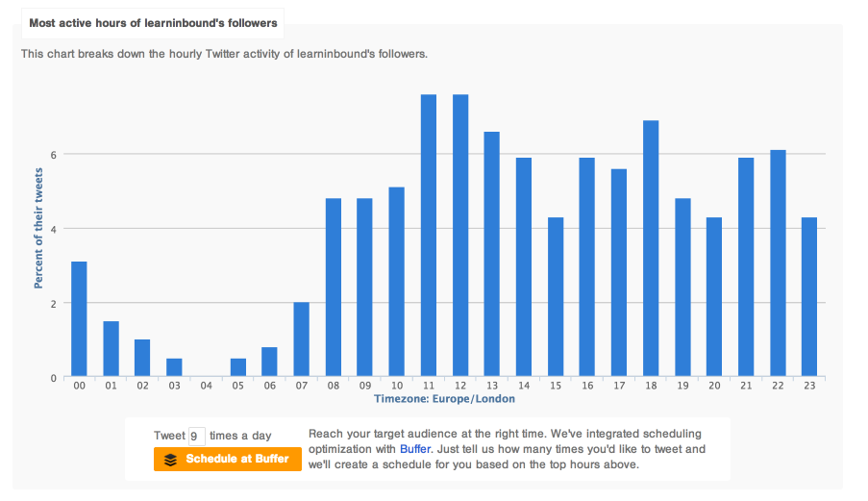The height and width of the screenshot is (501, 868).
Task: Click the bar for hour 13
Action: click(491, 254)
